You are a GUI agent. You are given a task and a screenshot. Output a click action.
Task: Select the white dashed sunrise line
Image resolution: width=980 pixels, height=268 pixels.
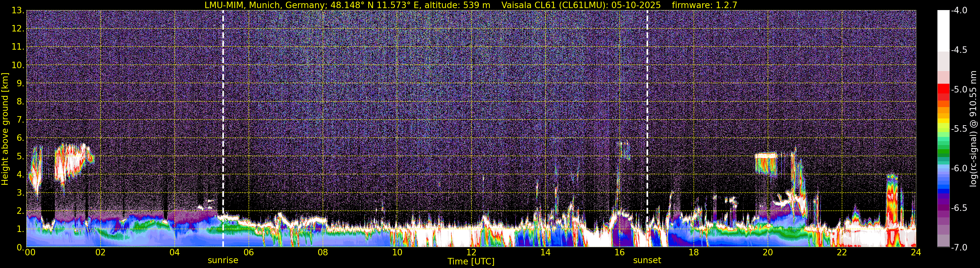(x=223, y=129)
